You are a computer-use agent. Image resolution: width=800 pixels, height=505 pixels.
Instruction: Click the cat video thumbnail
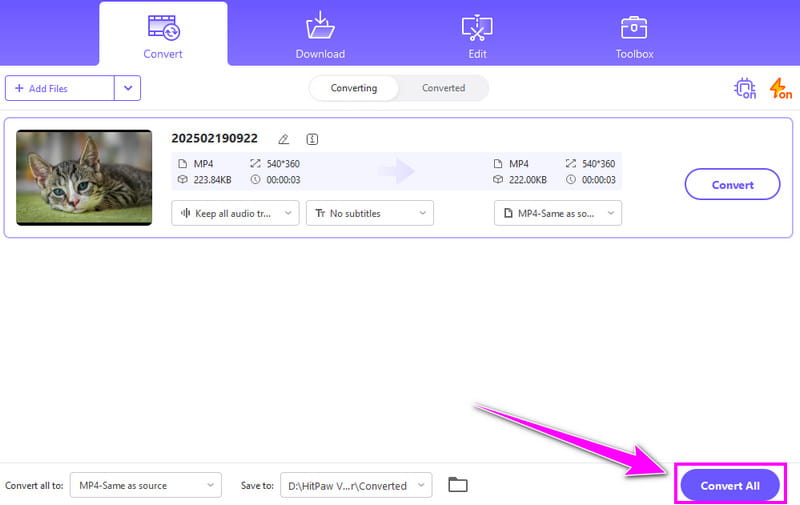point(84,178)
